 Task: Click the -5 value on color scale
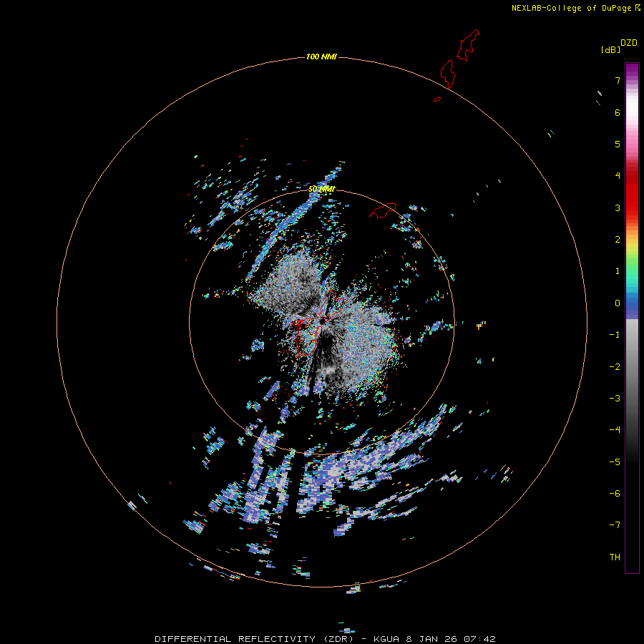click(615, 462)
